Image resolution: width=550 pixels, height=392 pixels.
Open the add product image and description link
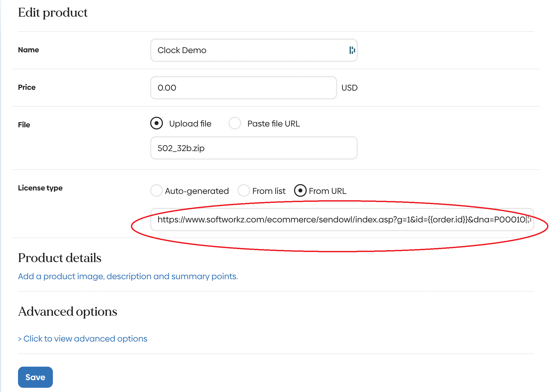coord(128,276)
